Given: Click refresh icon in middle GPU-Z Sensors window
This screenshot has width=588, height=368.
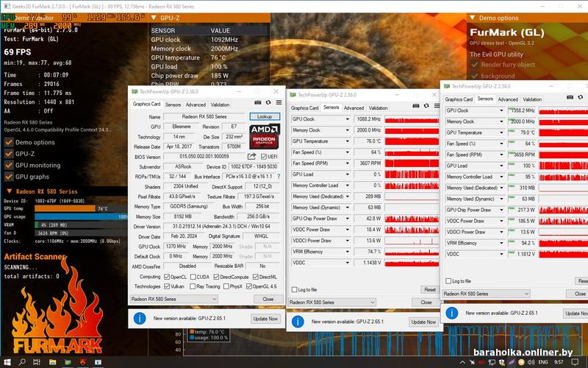Looking at the screenshot, I should point(426,106).
